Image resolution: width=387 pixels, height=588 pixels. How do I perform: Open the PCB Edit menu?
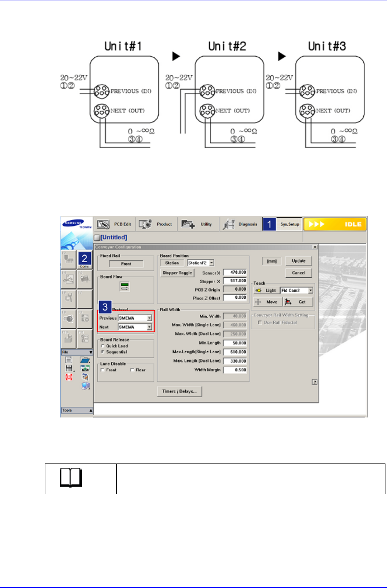click(115, 224)
